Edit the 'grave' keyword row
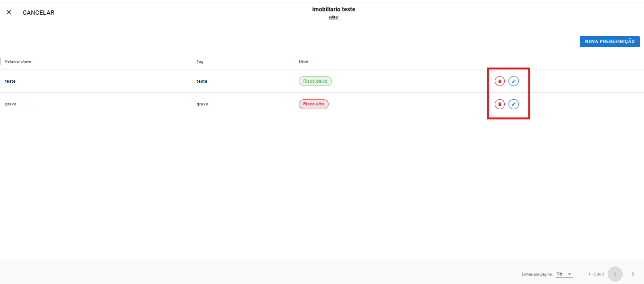The image size is (644, 284). 514,104
